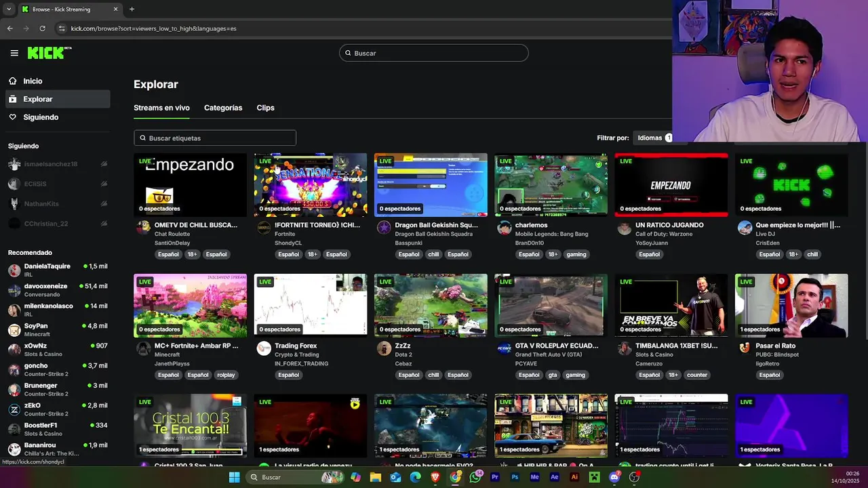Screen dimensions: 868x488
Task: Open the Pasar el Rato stream thumbnail
Action: pos(791,305)
